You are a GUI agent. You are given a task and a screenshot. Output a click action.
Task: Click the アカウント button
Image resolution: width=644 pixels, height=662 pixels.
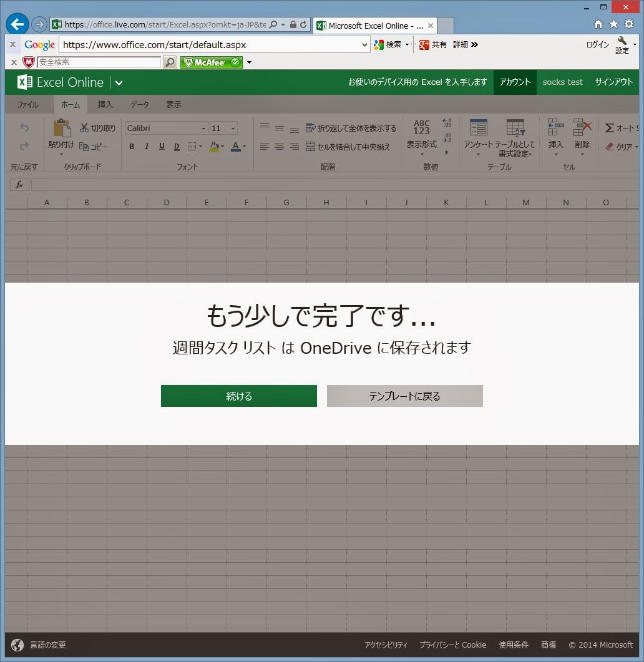[515, 82]
